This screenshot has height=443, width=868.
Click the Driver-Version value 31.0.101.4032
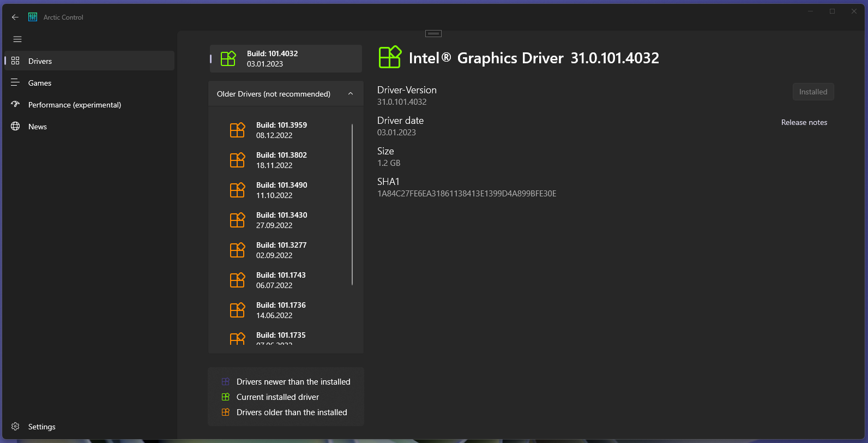tap(402, 102)
